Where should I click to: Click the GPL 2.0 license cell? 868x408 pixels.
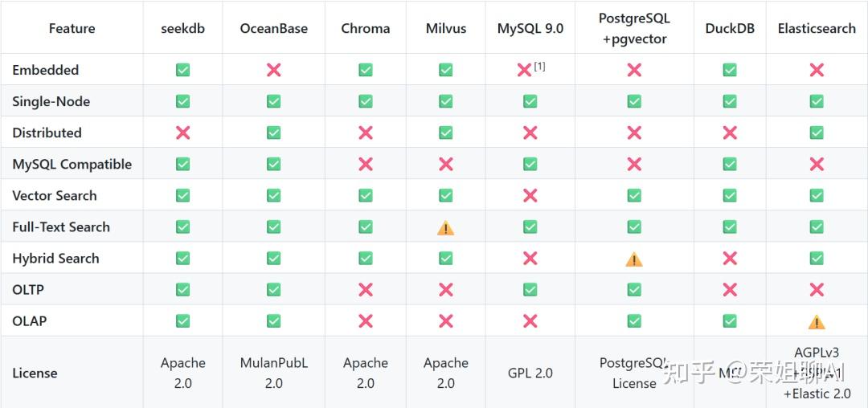530,373
